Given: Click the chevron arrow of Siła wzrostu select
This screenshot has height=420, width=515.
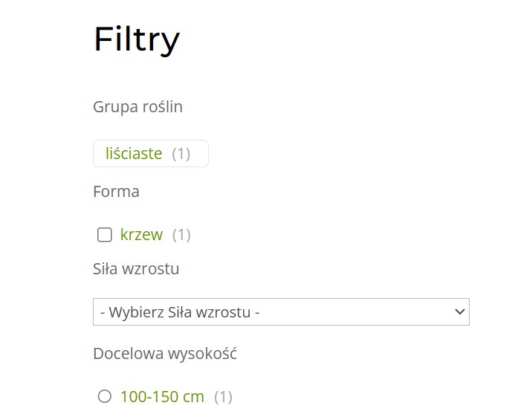Looking at the screenshot, I should click(x=460, y=311).
